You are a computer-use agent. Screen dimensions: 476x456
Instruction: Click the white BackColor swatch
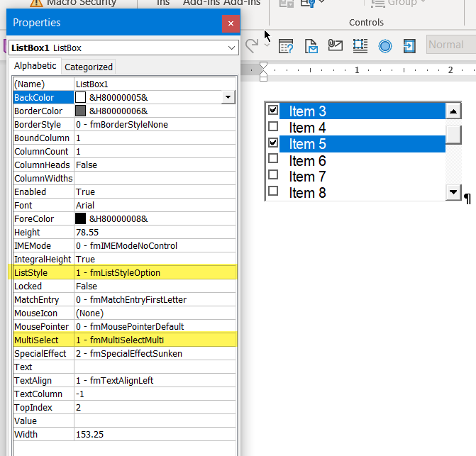[80, 97]
